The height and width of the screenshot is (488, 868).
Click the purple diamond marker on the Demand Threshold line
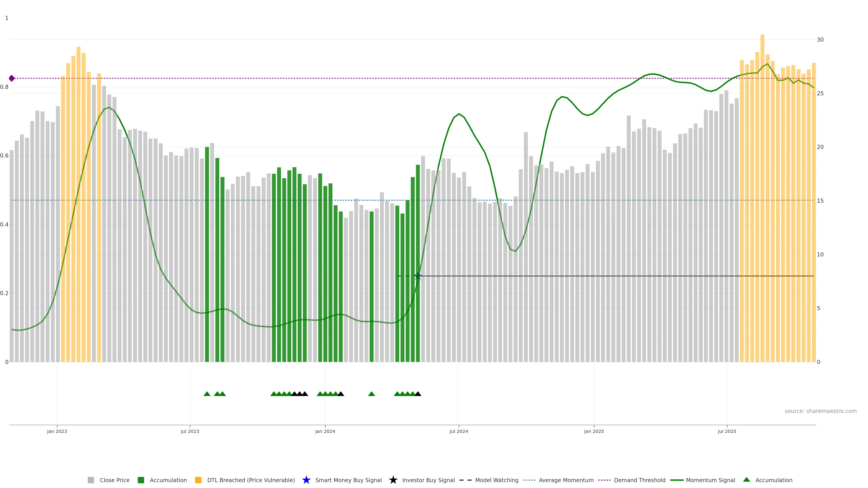coord(12,78)
